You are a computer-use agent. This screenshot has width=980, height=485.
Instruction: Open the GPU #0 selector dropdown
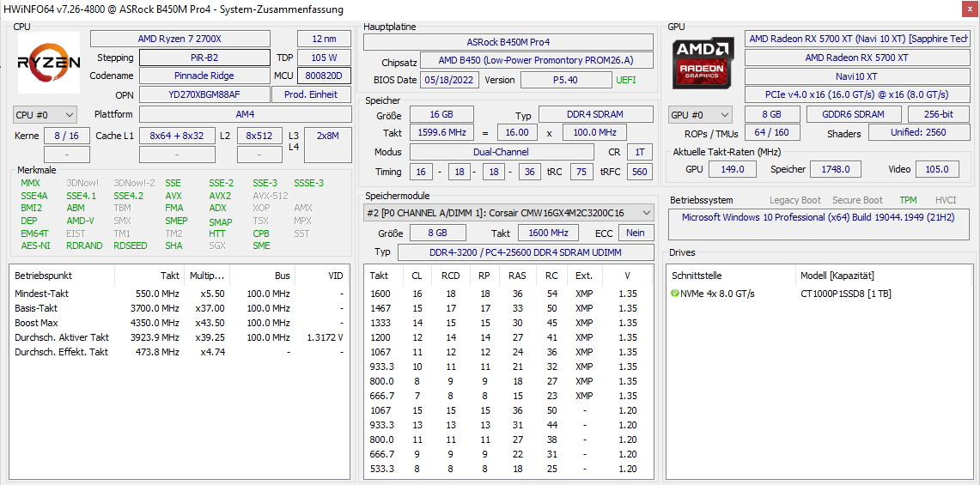point(700,115)
